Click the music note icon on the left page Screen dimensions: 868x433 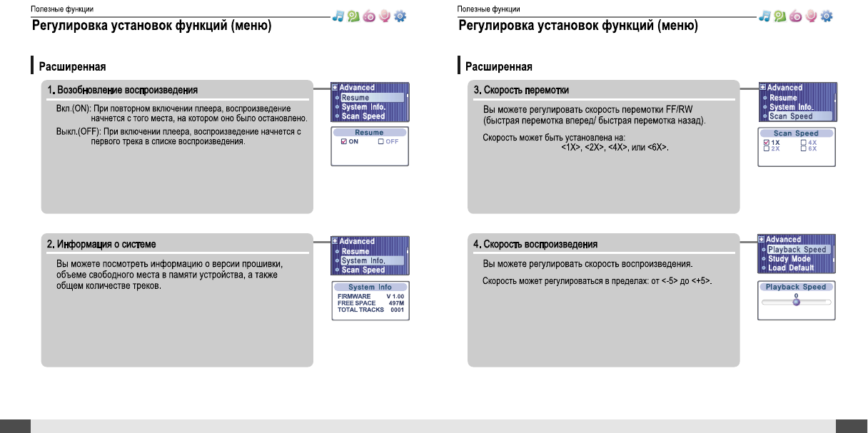(x=339, y=16)
